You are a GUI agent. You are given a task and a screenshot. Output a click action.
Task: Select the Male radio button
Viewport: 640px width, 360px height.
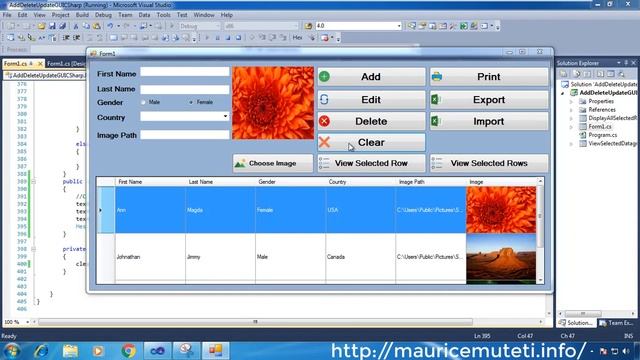click(143, 102)
